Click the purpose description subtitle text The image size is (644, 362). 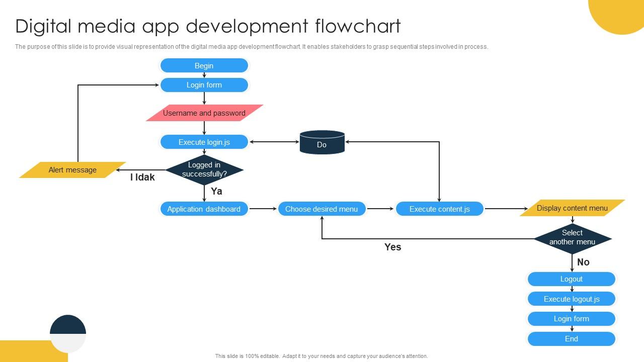tap(252, 46)
